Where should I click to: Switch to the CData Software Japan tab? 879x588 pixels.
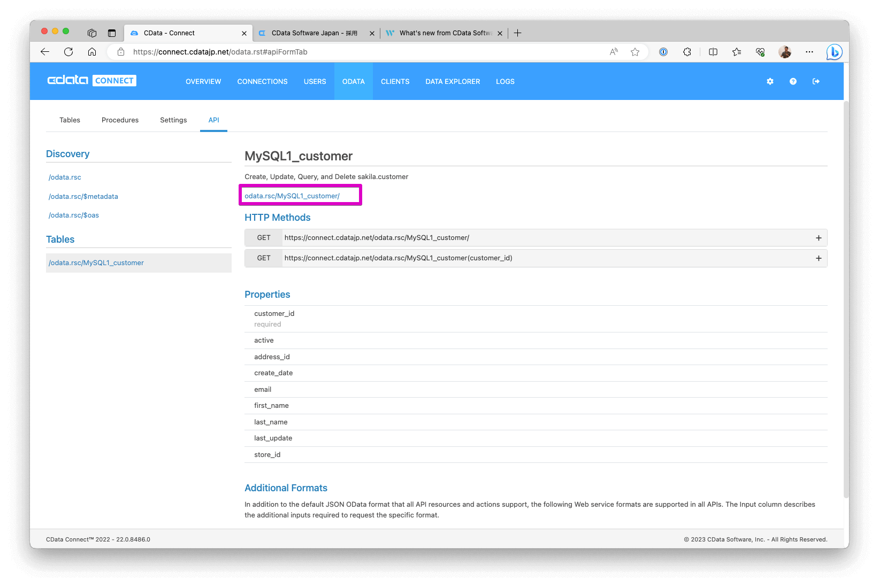[315, 33]
